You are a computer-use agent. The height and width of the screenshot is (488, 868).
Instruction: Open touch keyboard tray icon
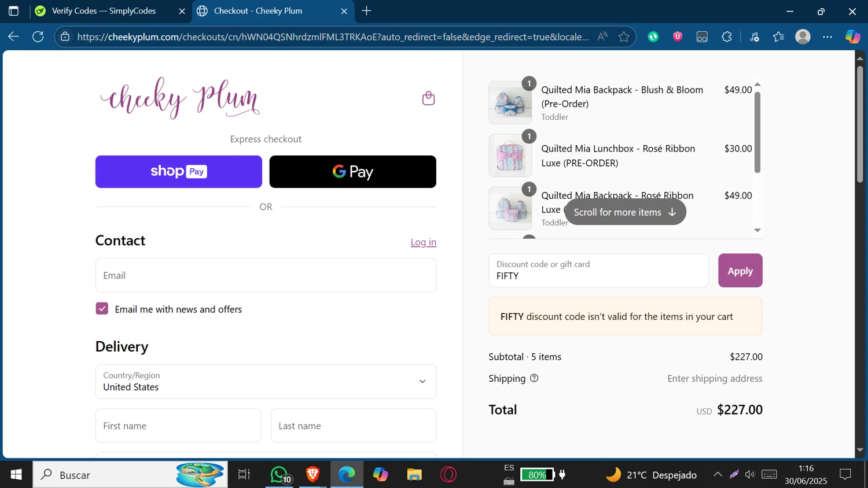coord(769,475)
